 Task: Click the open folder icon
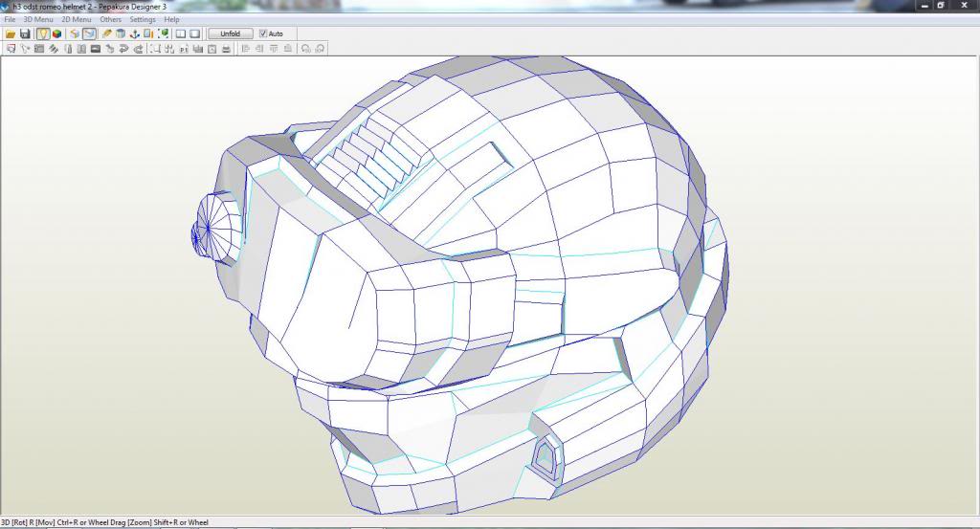point(11,33)
